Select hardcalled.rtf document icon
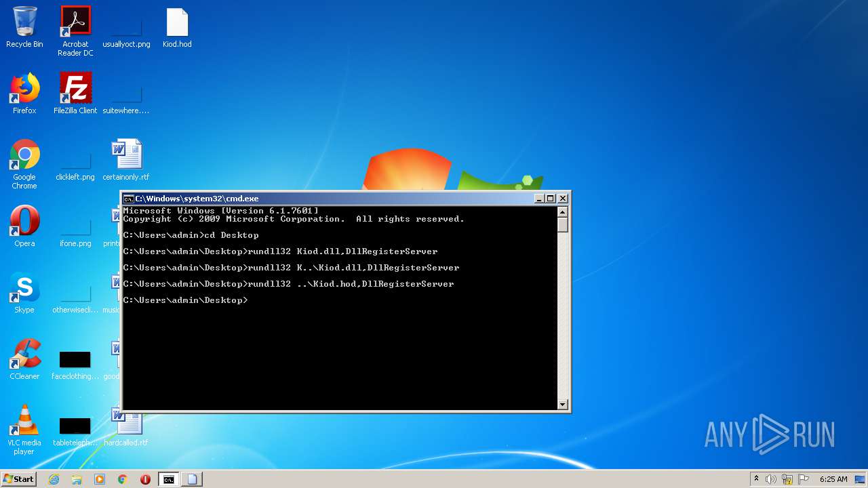The height and width of the screenshot is (488, 868). [126, 427]
